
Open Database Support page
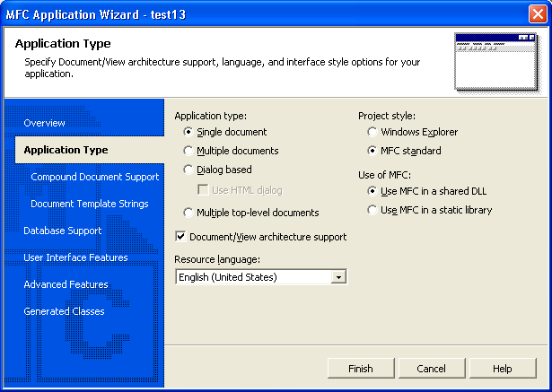62,231
